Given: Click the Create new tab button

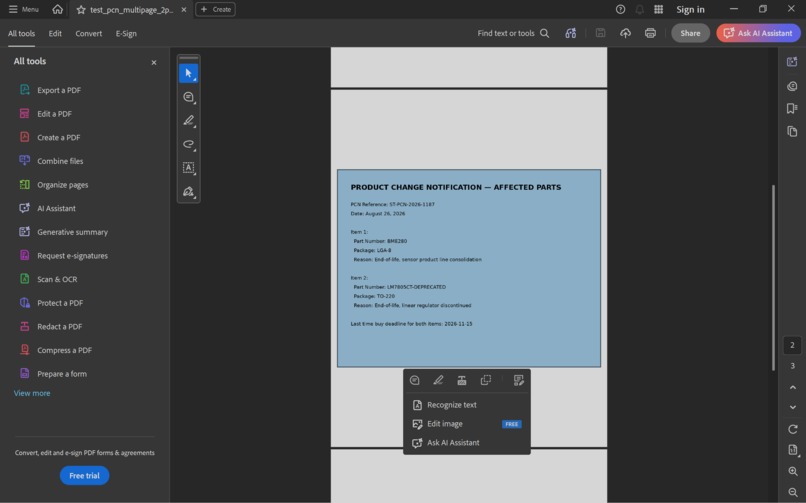Looking at the screenshot, I should point(215,9).
